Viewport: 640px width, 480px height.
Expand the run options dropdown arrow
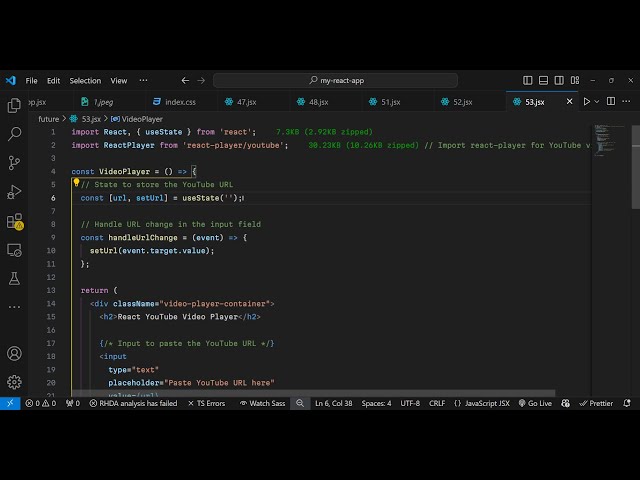[599, 102]
